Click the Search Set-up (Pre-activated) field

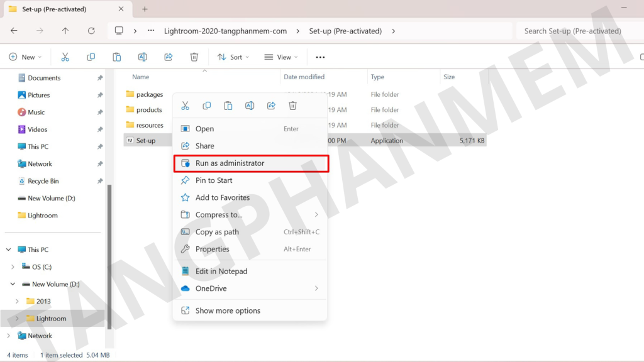coord(580,31)
